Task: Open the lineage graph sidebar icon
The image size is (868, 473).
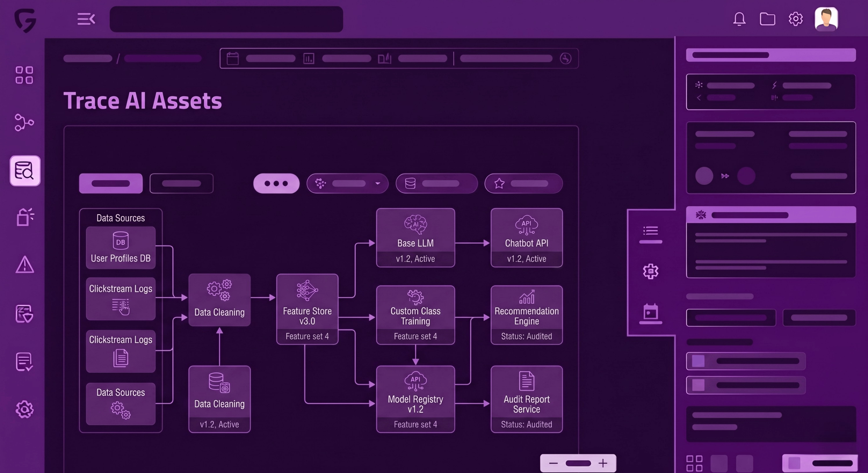Action: pyautogui.click(x=24, y=122)
